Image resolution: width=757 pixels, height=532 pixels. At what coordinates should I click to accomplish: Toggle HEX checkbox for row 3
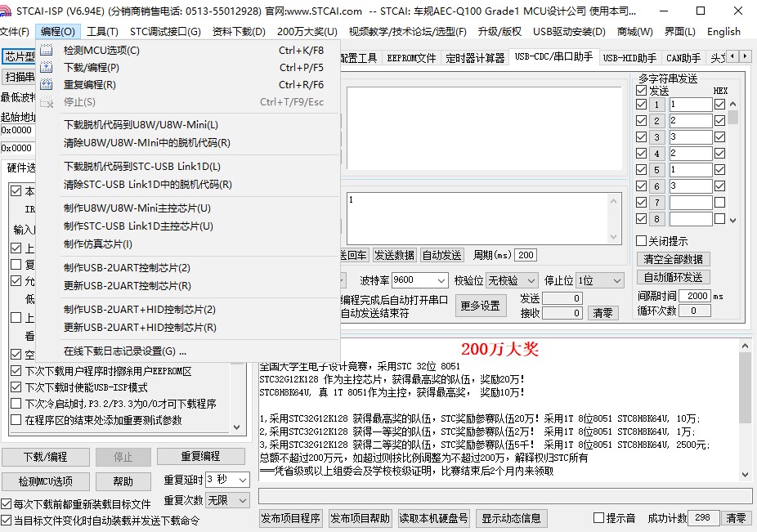click(720, 137)
